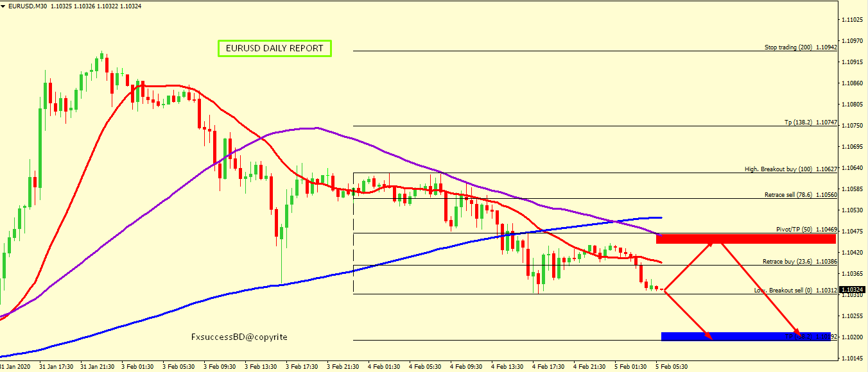
Task: Click the 1.11025 value on price axis
Action: tap(853, 20)
